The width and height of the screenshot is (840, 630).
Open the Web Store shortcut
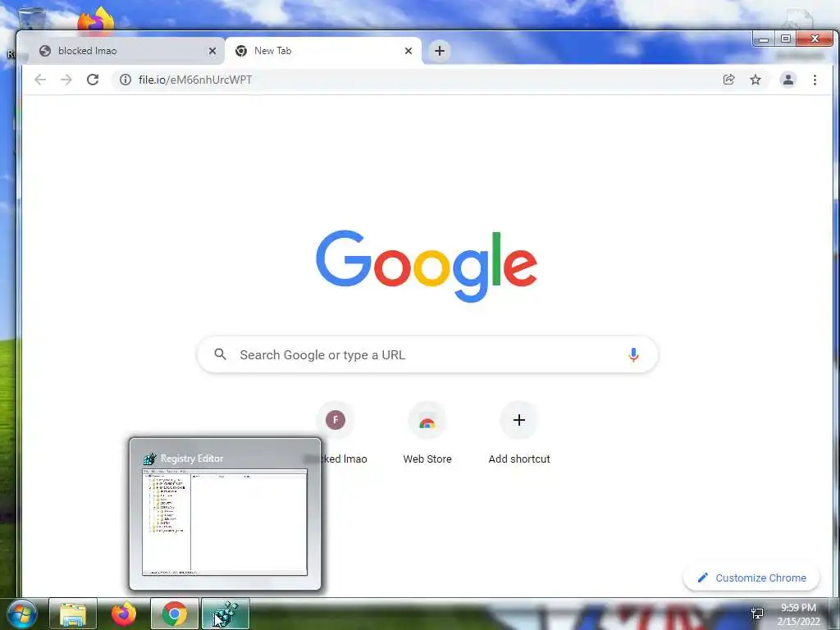coord(427,433)
